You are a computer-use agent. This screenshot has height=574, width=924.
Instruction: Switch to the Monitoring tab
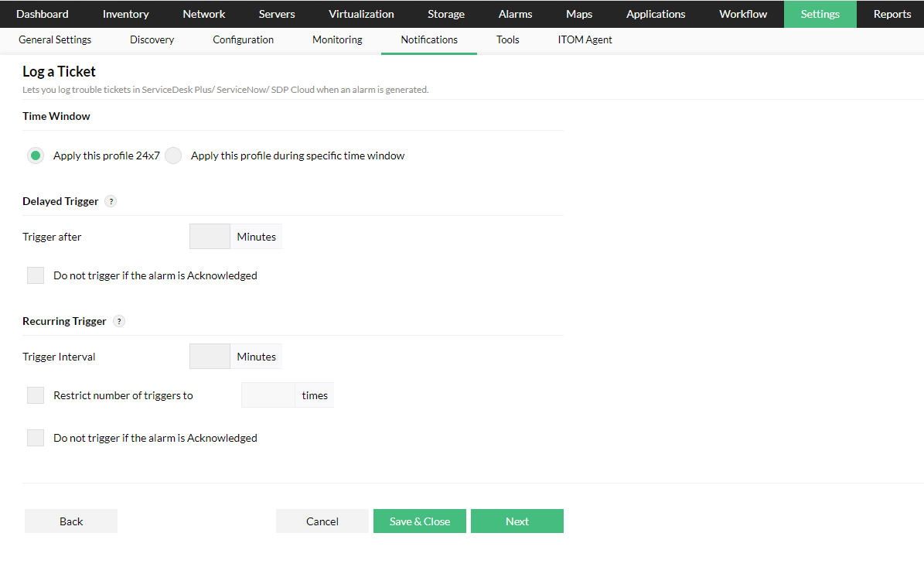338,40
